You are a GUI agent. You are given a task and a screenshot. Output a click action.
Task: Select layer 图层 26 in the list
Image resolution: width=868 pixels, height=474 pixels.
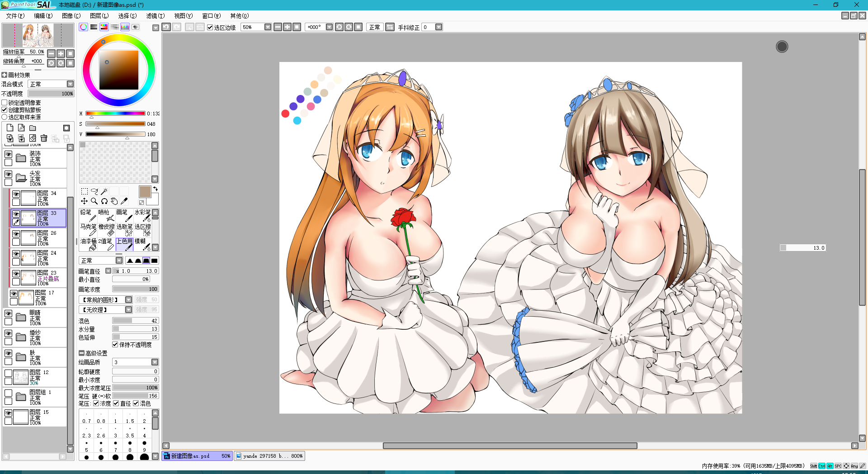(x=38, y=238)
